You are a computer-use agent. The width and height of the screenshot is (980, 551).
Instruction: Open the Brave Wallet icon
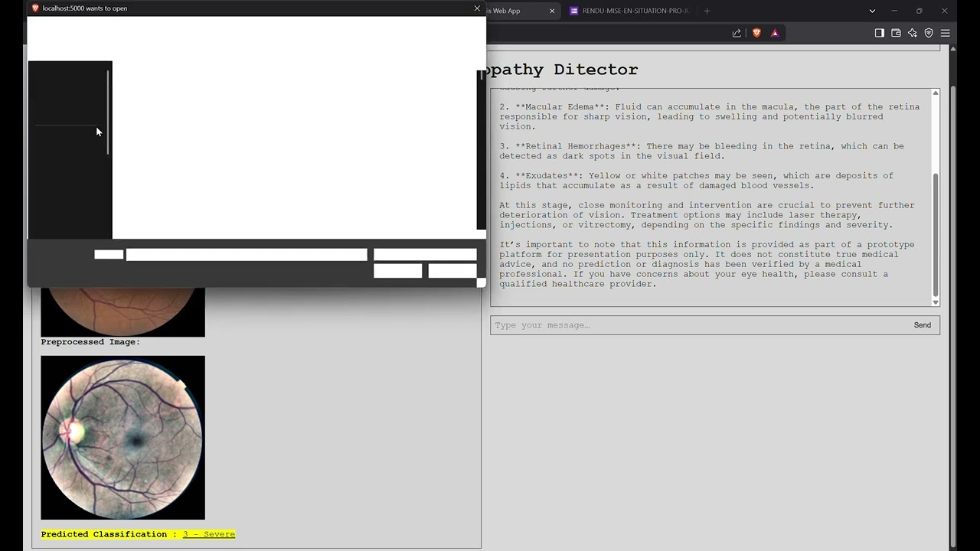tap(896, 33)
